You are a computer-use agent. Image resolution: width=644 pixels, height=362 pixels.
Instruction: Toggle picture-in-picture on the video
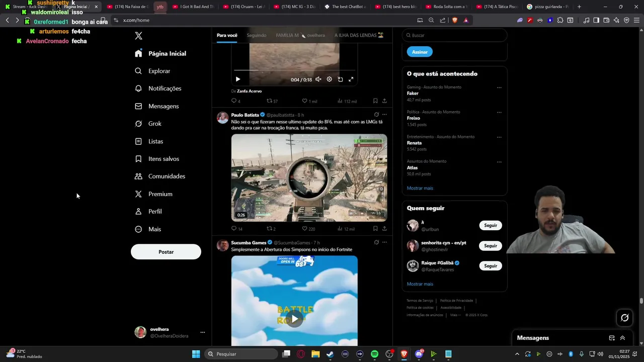point(340,79)
